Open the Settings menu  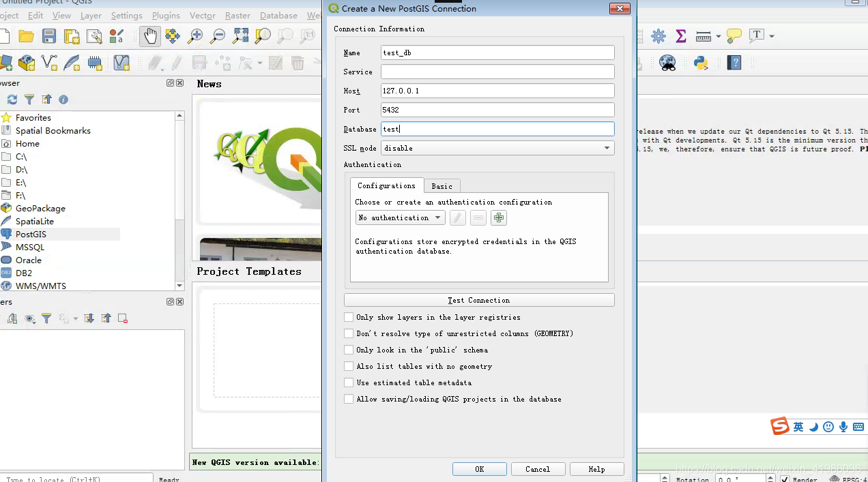[x=127, y=15]
